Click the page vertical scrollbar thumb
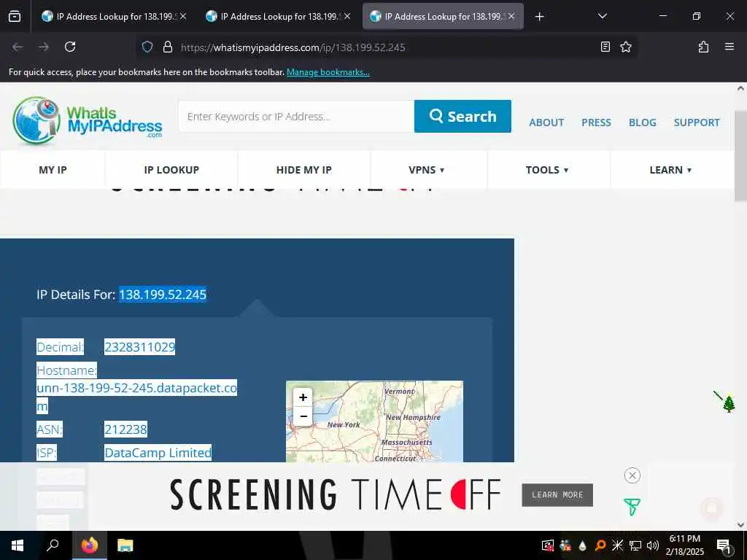The height and width of the screenshot is (560, 747). tap(741, 156)
